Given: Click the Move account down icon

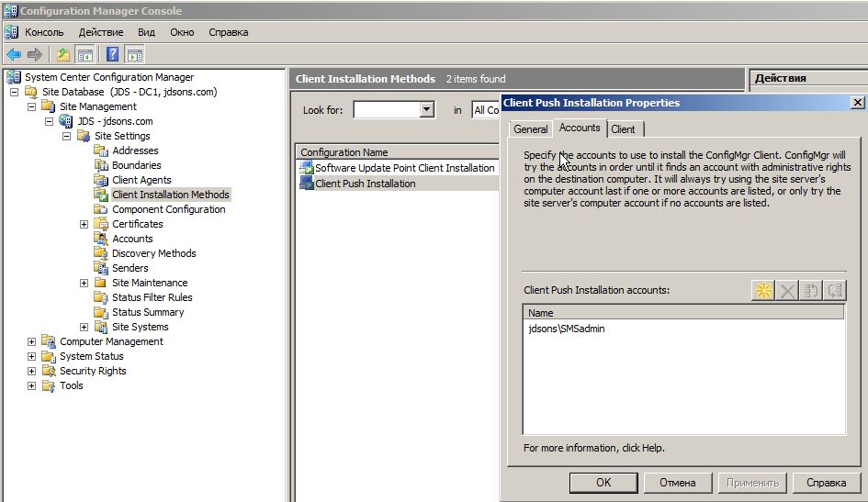Looking at the screenshot, I should point(835,290).
